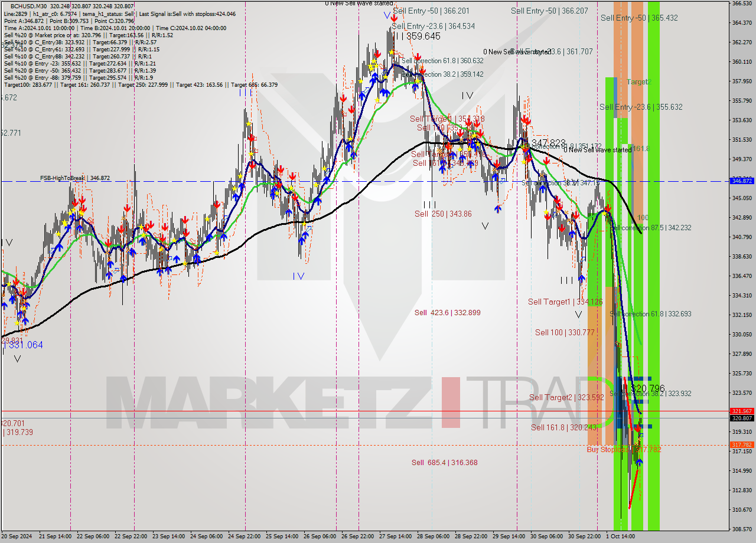The width and height of the screenshot is (756, 543).
Task: Click the 320.796 price annotation
Action: point(648,389)
